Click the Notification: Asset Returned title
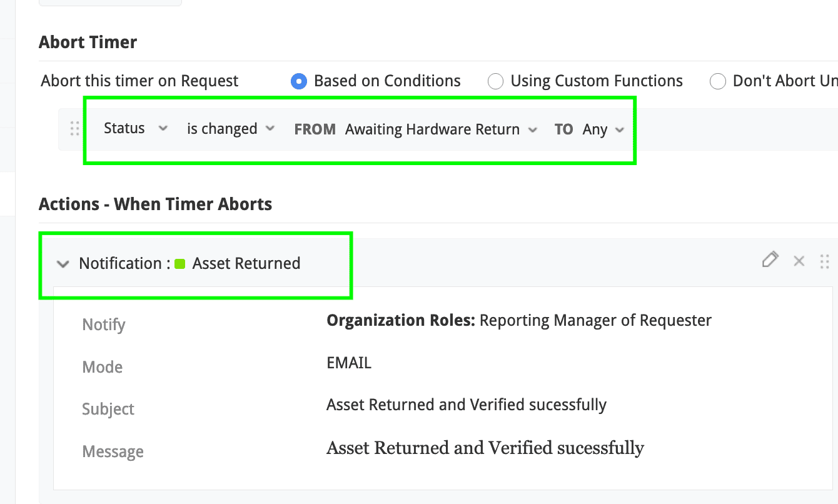The image size is (838, 504). point(189,263)
